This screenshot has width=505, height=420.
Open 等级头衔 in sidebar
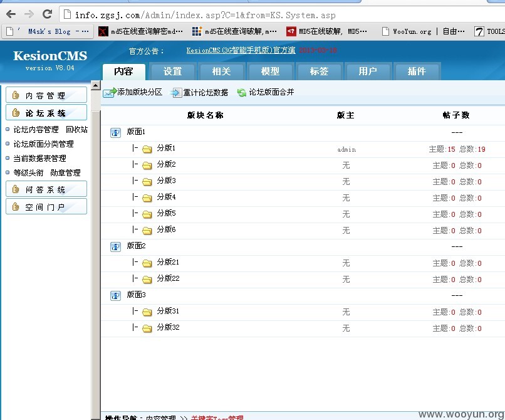tap(28, 173)
